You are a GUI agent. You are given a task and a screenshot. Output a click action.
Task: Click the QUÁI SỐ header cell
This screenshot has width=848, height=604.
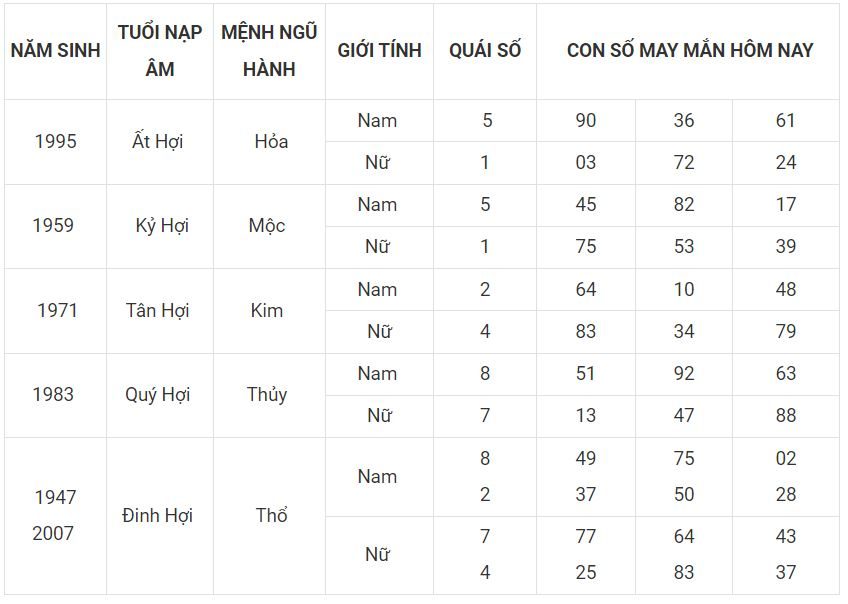[x=485, y=51]
